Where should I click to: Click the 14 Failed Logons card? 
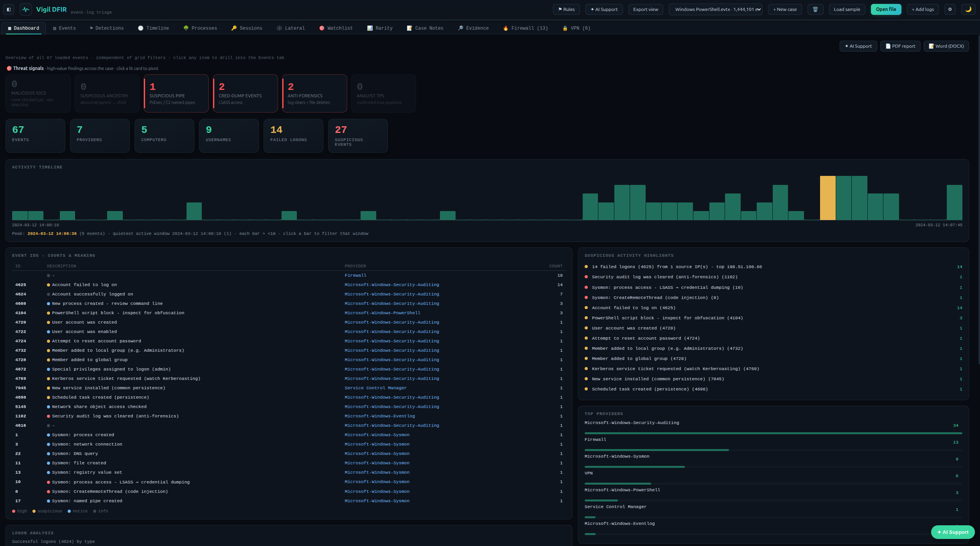tap(293, 136)
